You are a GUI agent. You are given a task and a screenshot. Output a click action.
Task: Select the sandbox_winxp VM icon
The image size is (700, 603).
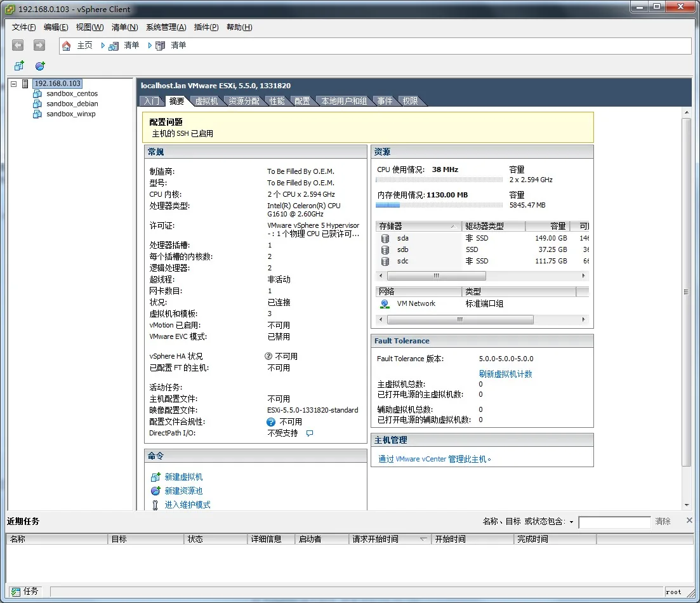pyautogui.click(x=37, y=114)
